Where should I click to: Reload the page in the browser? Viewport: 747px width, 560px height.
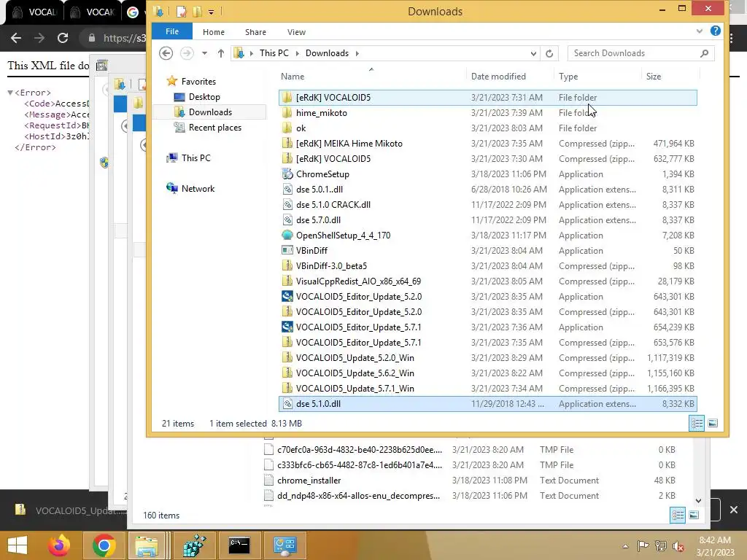[63, 38]
